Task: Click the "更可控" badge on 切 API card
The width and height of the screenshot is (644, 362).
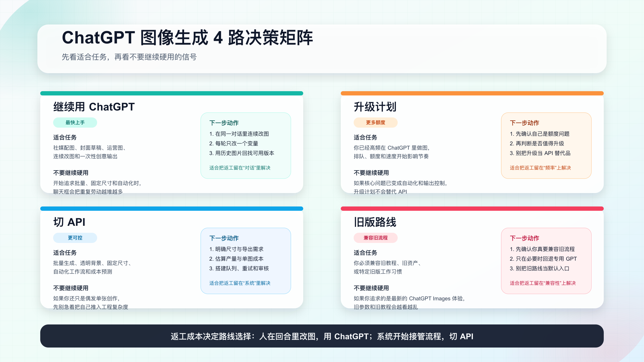Action: (x=75, y=238)
